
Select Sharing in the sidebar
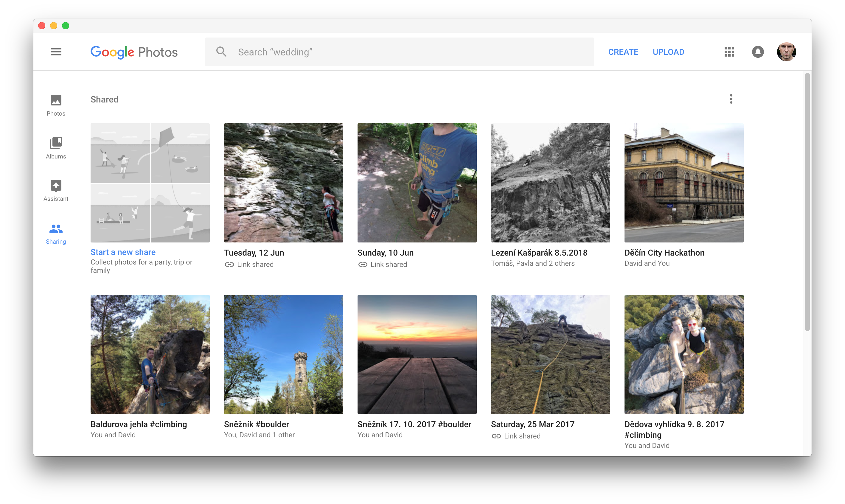56,233
